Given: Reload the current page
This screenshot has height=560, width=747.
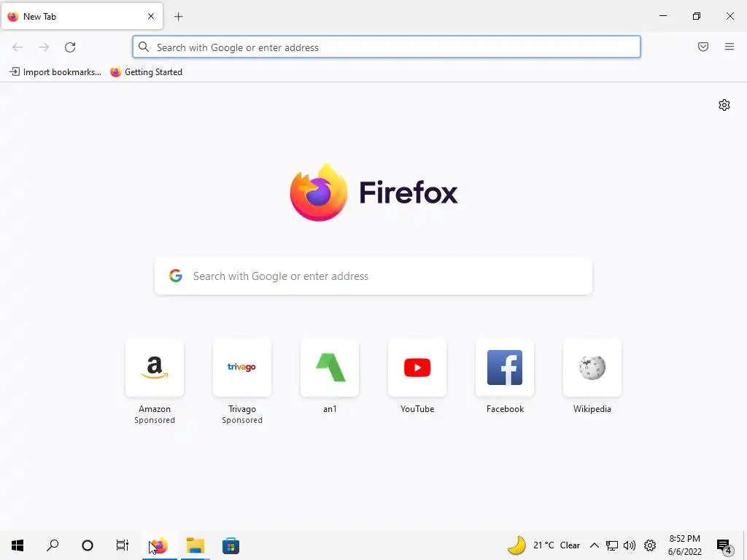Looking at the screenshot, I should 70,47.
